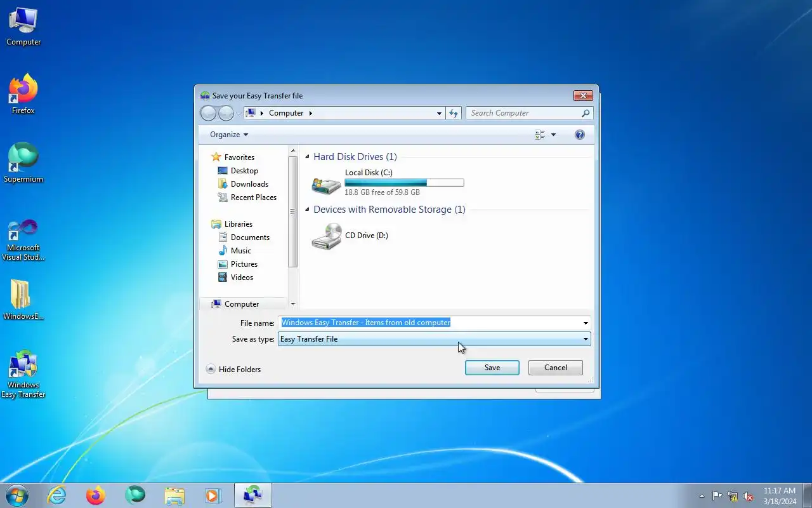Click the refresh icon beside address bar
This screenshot has height=508, width=812.
tap(454, 113)
